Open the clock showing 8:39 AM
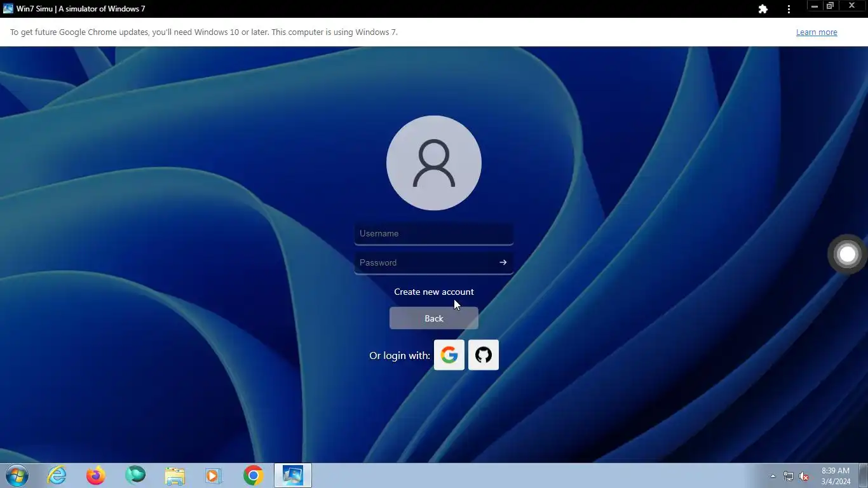The height and width of the screenshot is (488, 868). (x=836, y=476)
